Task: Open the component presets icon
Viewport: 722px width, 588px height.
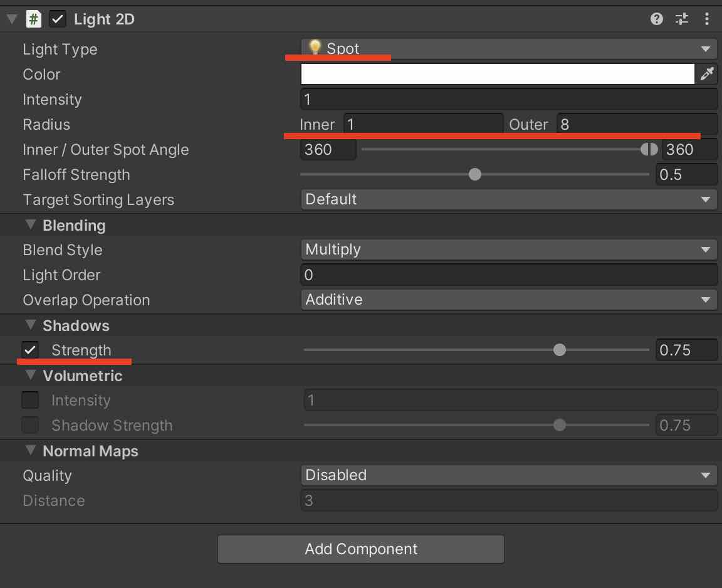Action: [681, 19]
